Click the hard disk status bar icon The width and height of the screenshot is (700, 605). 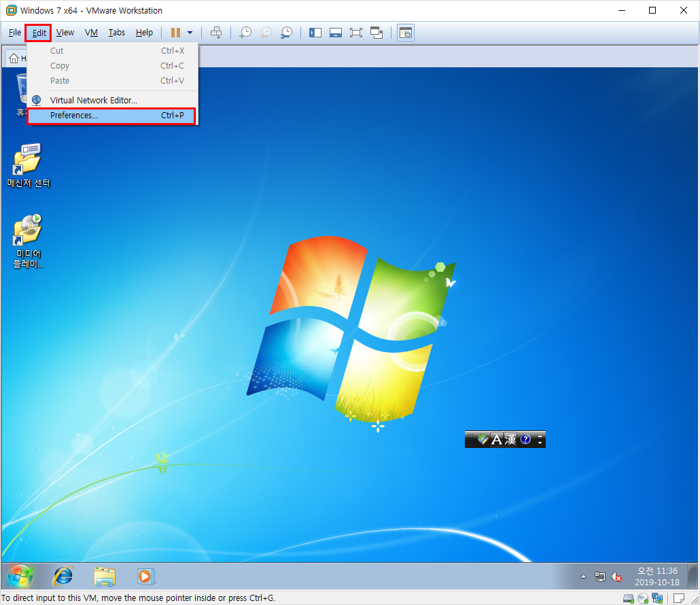click(628, 598)
